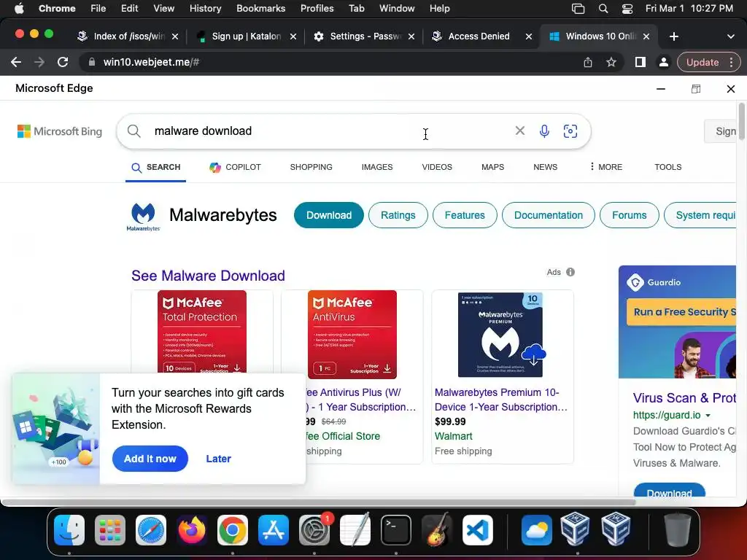747x560 pixels.
Task: Open the History menu in menu bar
Action: click(x=205, y=9)
